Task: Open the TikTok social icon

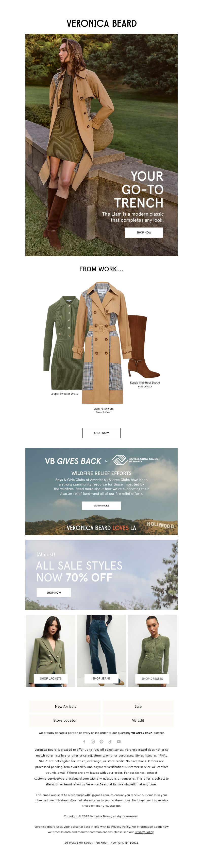Action: tap(110, 741)
